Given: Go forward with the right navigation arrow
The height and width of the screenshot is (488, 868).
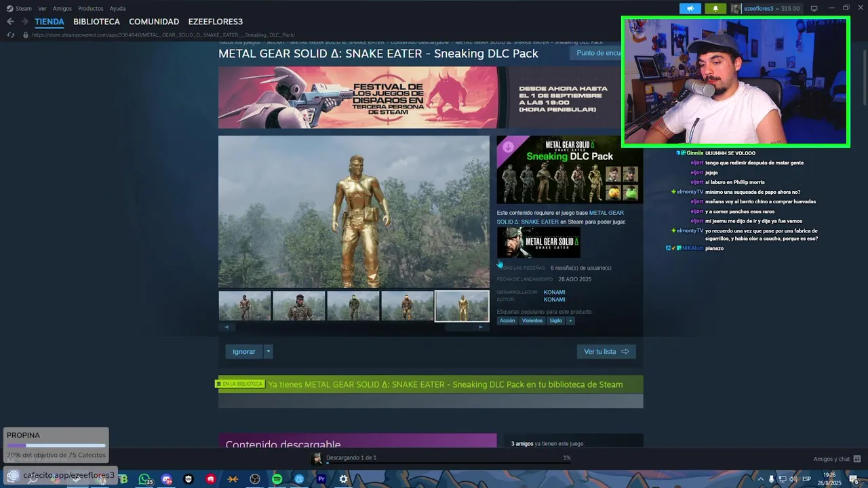Looking at the screenshot, I should [x=24, y=22].
